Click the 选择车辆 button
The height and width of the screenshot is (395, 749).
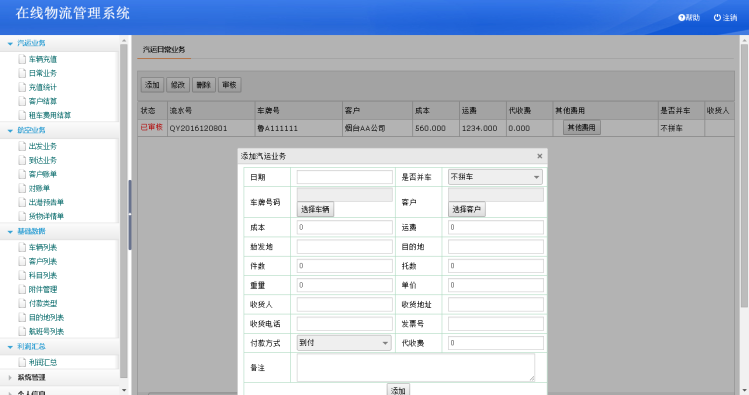pos(315,209)
